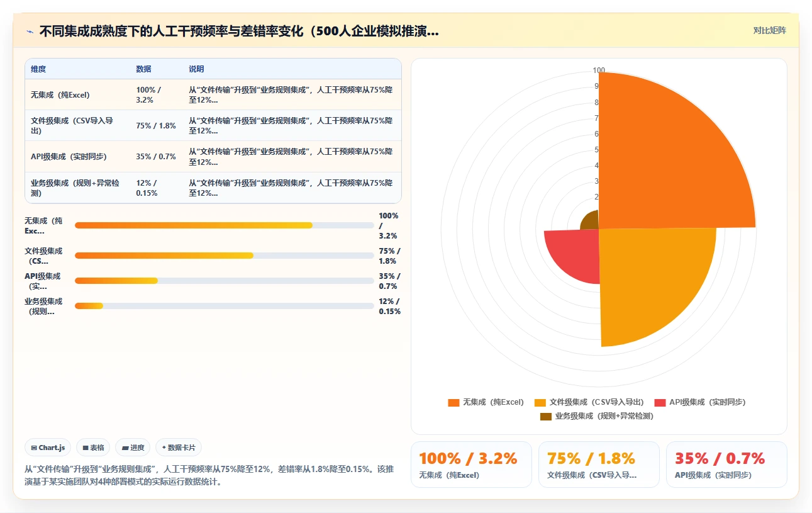Click the 12% / 0.15% table cell
This screenshot has width=812, height=513.
(x=157, y=188)
